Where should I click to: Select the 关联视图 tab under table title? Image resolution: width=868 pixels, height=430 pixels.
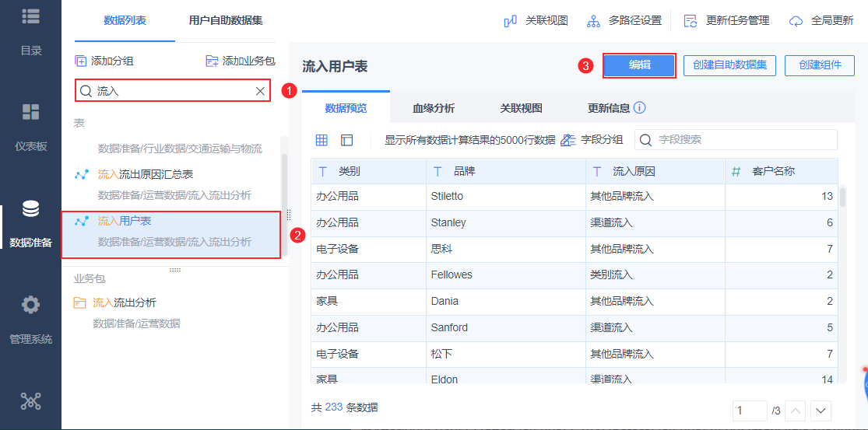point(521,108)
